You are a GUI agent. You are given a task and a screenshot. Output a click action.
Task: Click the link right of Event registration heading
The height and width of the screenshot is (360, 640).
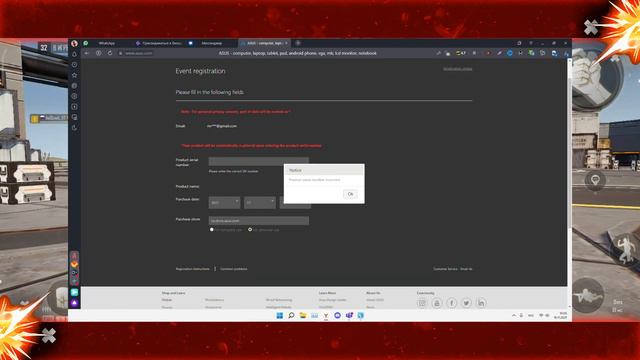pos(458,69)
